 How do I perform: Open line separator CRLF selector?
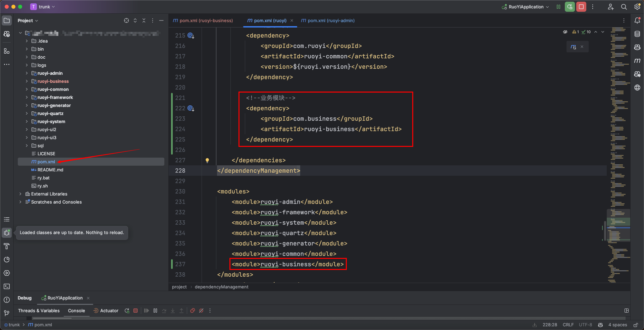click(568, 325)
